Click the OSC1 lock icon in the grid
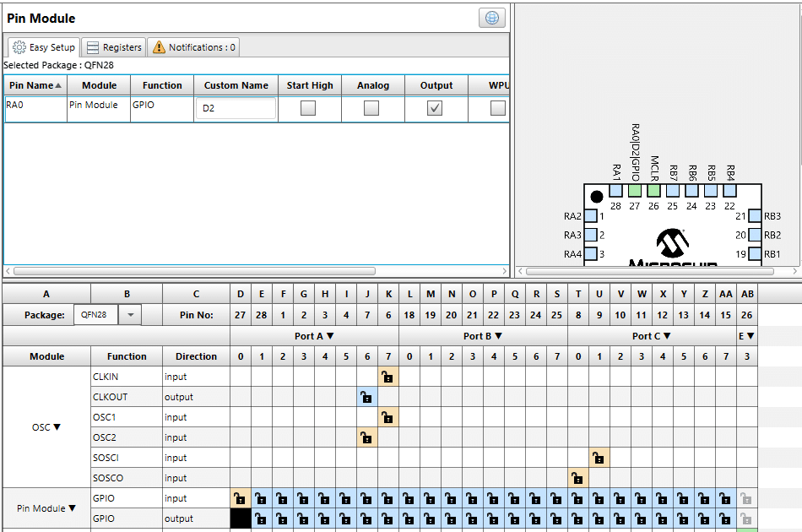Image resolution: width=802 pixels, height=532 pixels. [x=387, y=417]
